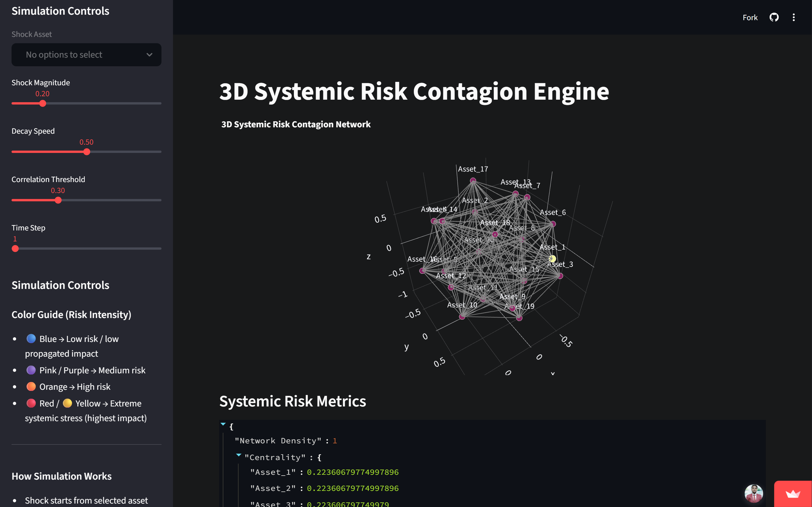Click the Asset_6 node marker
This screenshot has height=507, width=812.
point(553,224)
